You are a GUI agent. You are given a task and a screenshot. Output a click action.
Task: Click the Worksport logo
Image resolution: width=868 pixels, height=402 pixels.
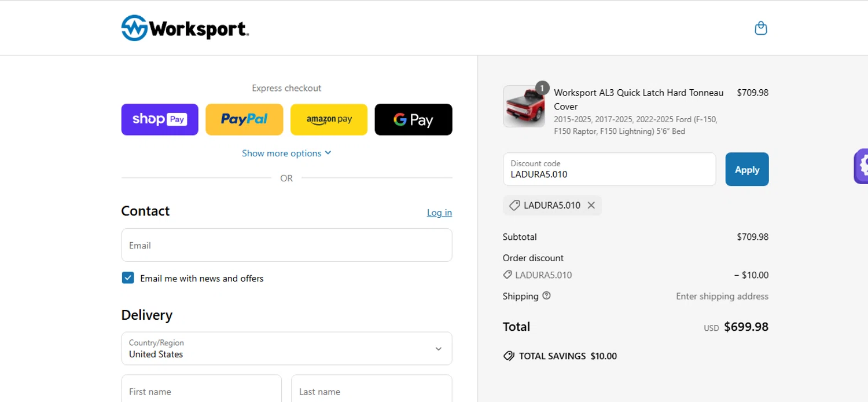click(x=185, y=28)
